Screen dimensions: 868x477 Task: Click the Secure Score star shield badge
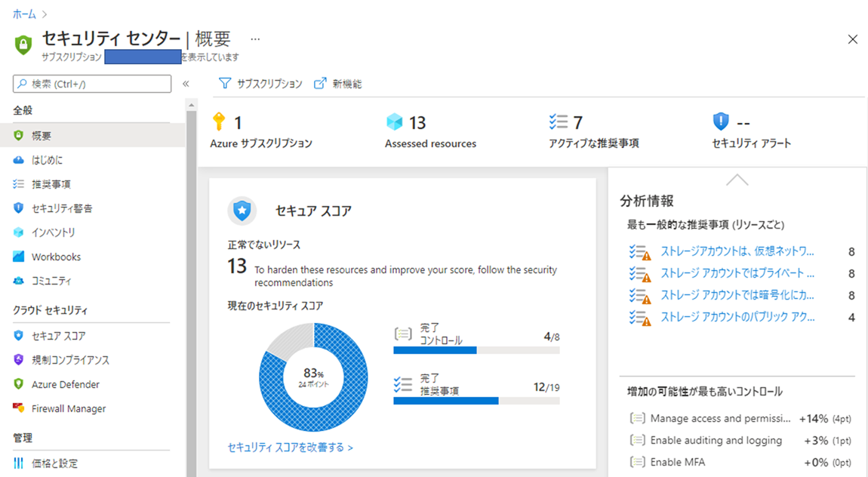click(x=242, y=211)
